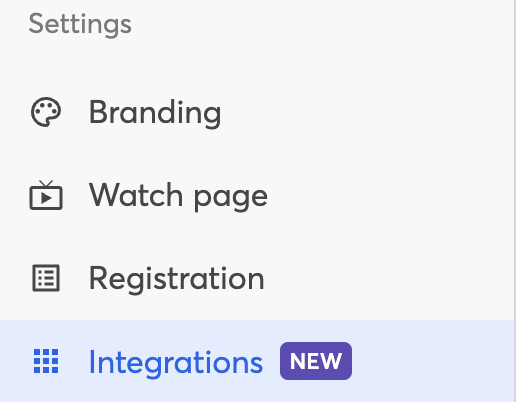Image resolution: width=520 pixels, height=402 pixels.
Task: Click the Watch page text label
Action: 178,196
